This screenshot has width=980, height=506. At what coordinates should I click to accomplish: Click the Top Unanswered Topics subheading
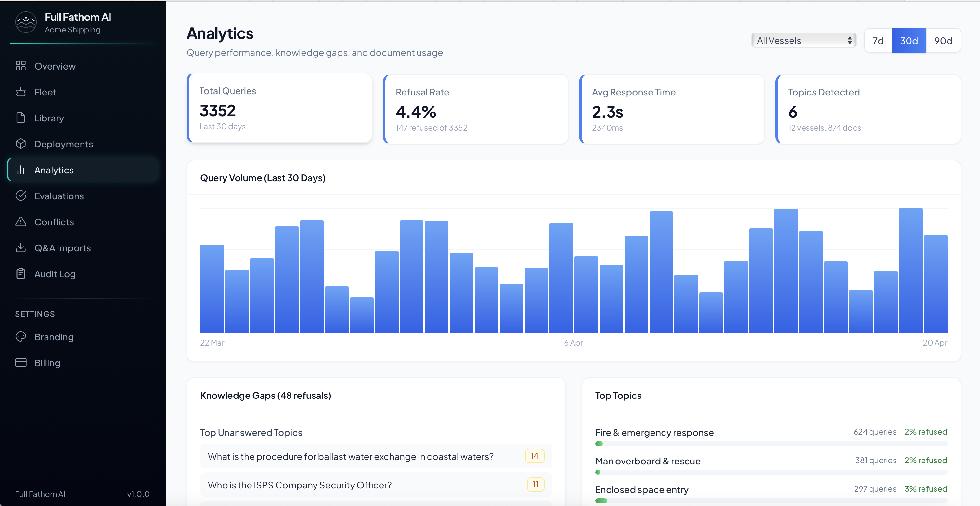coord(251,432)
